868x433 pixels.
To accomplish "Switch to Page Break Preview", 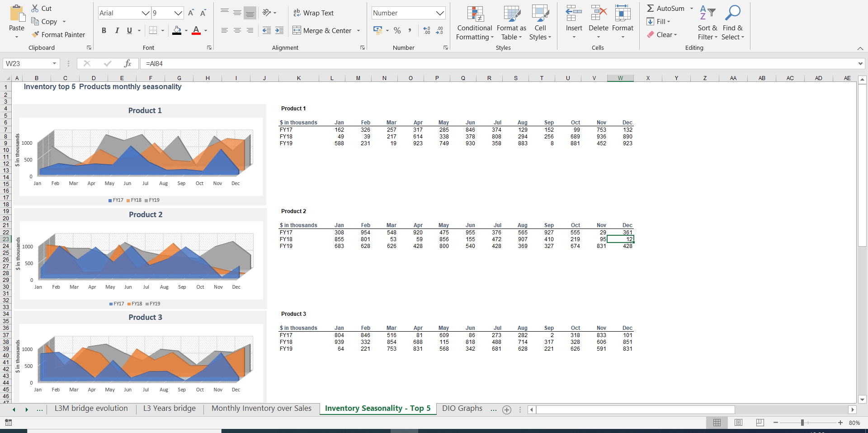I will (x=760, y=423).
